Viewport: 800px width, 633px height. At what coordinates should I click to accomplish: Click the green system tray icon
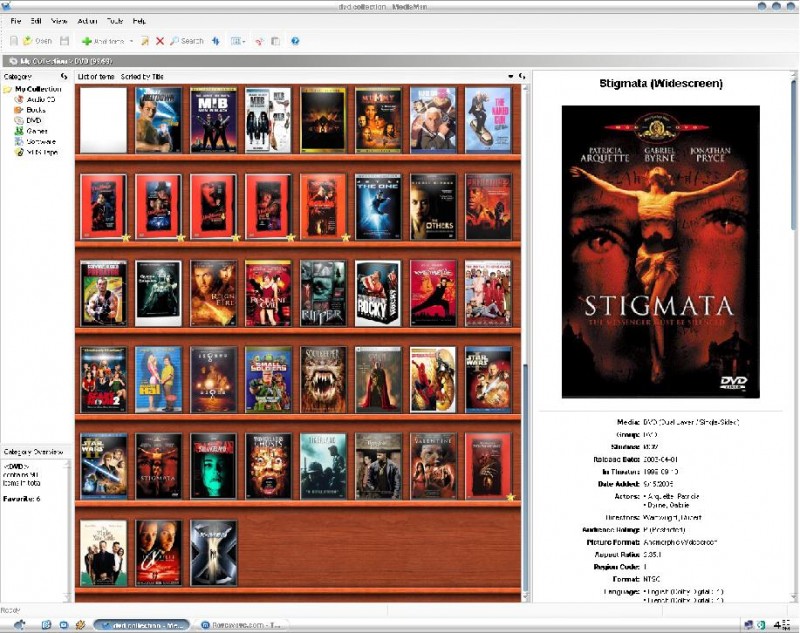(761, 625)
